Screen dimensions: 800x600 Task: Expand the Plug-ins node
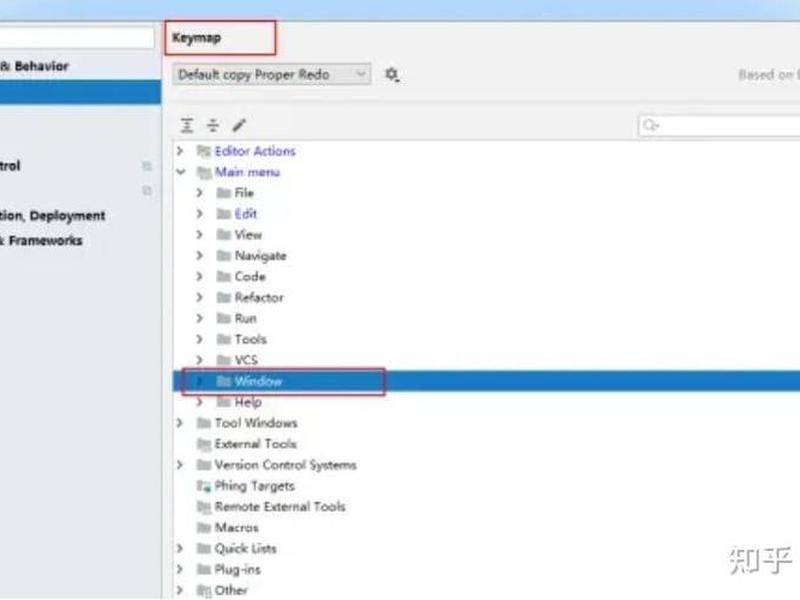(180, 569)
